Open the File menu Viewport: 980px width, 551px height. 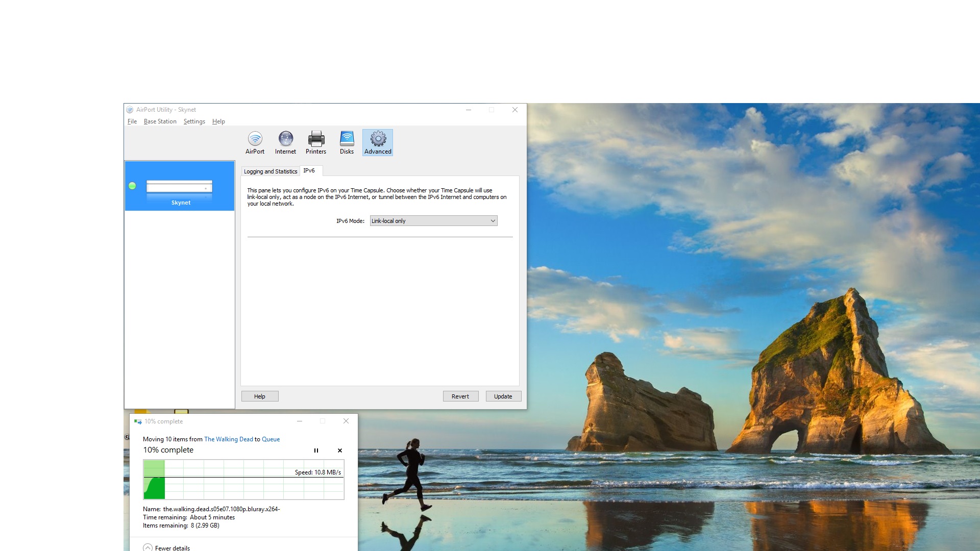pos(132,121)
